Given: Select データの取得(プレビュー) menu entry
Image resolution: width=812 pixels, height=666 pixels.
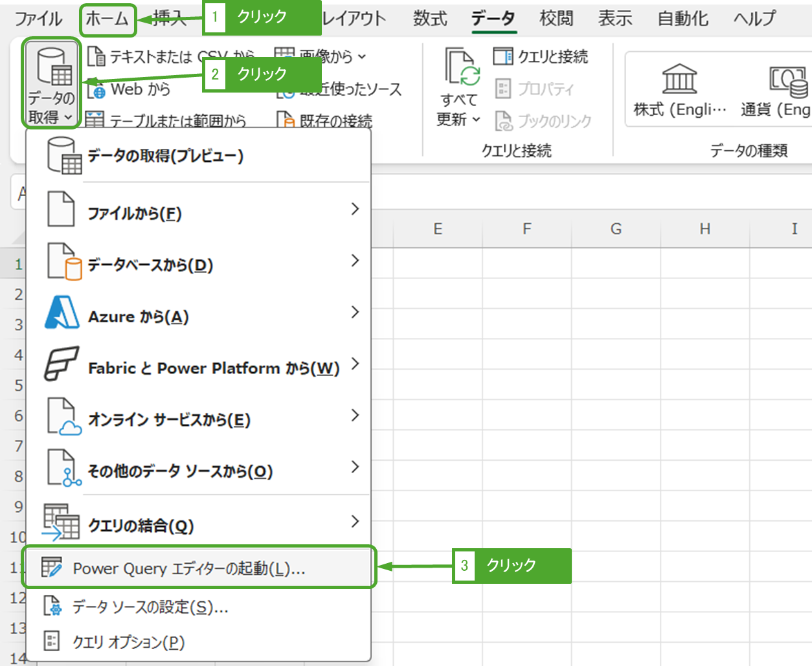Looking at the screenshot, I should pos(165,156).
